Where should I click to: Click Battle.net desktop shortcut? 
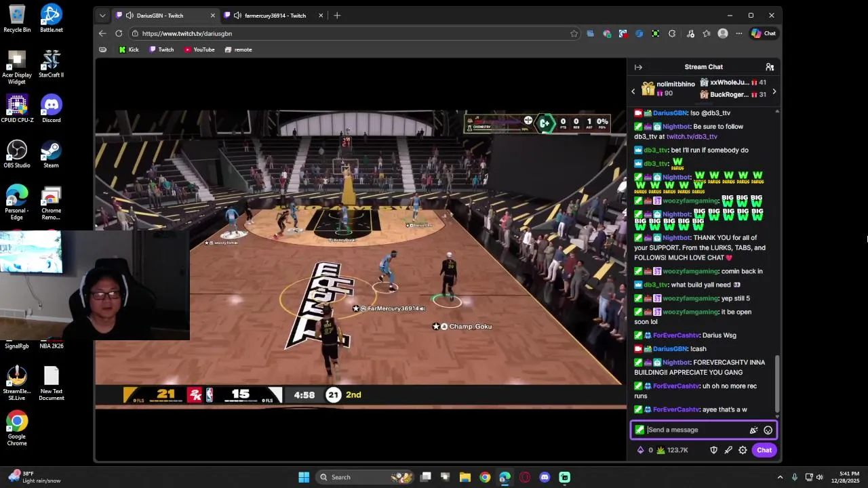coord(52,18)
